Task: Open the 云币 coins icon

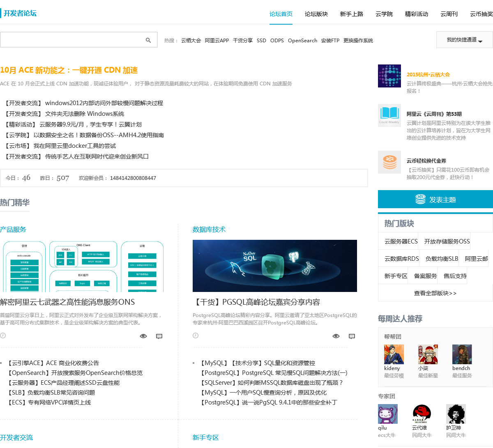Action: (389, 162)
